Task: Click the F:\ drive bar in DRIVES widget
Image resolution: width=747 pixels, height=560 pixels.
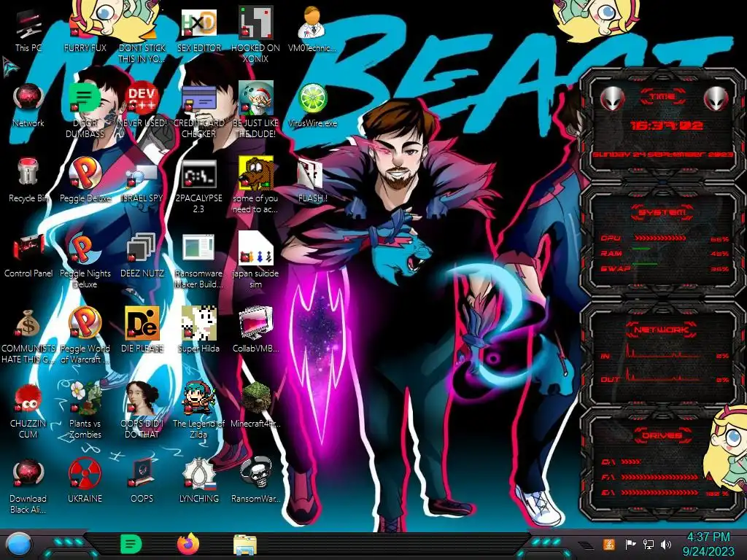Action: 659,477
